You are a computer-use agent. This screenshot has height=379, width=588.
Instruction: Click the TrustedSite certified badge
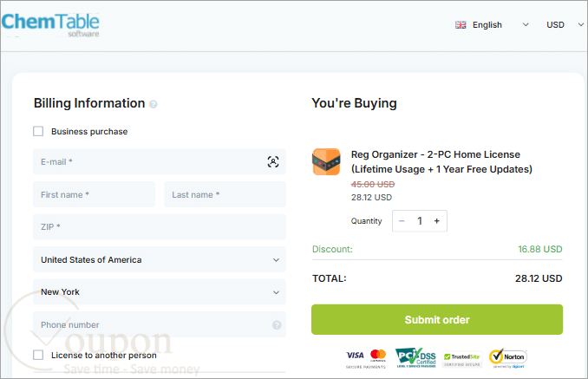coord(462,359)
